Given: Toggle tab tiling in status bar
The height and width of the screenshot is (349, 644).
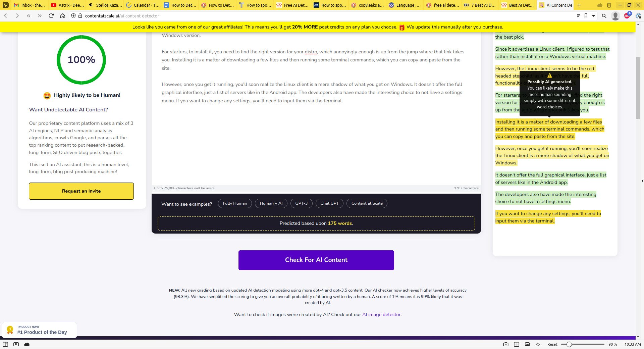Looking at the screenshot, I should pyautogui.click(x=517, y=344).
